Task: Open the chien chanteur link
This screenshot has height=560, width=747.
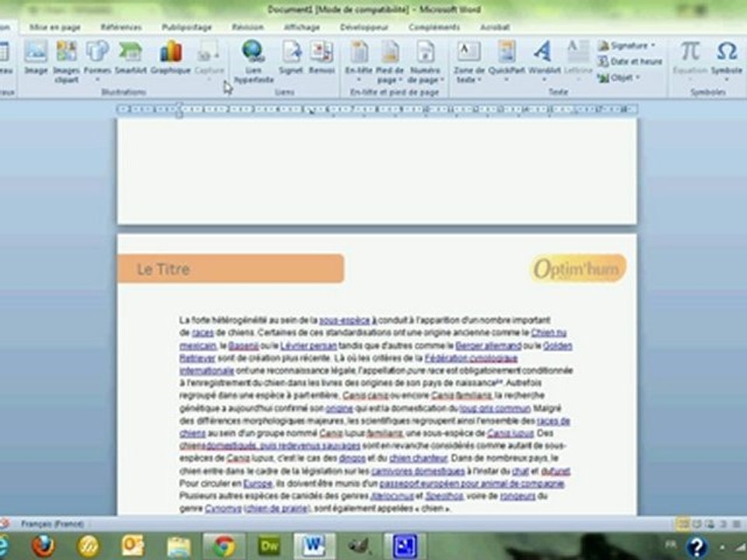Action: pyautogui.click(x=419, y=459)
